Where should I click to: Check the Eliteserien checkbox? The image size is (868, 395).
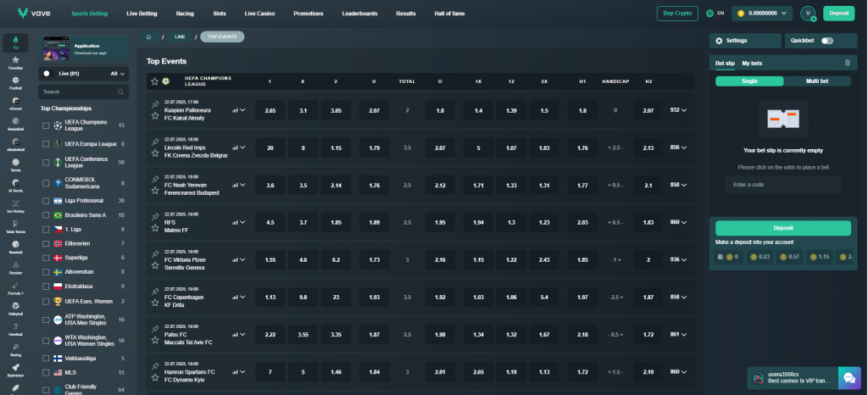46,243
